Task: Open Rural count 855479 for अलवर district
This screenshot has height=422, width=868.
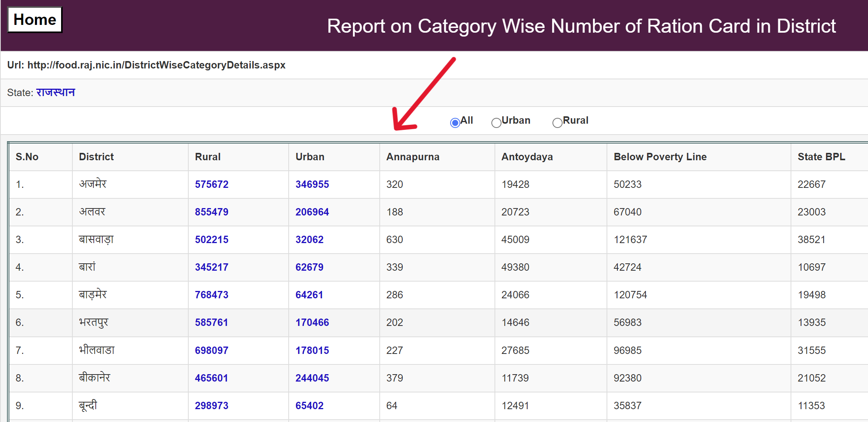Action: pyautogui.click(x=211, y=212)
